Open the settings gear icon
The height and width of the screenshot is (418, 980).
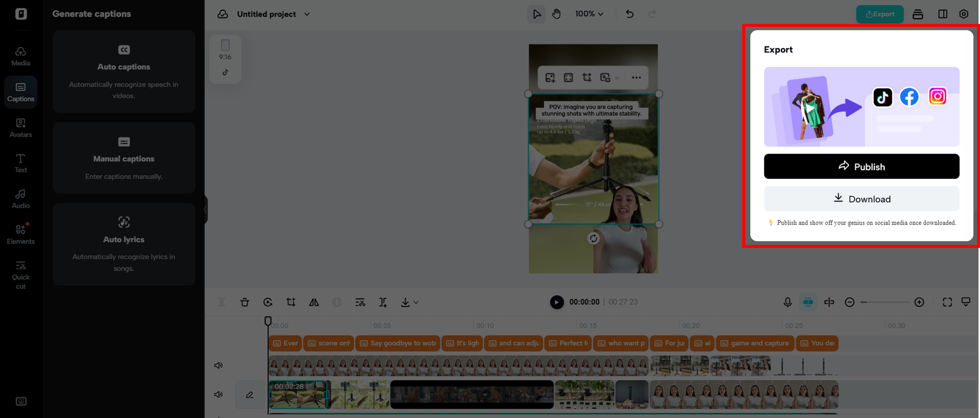[964, 14]
